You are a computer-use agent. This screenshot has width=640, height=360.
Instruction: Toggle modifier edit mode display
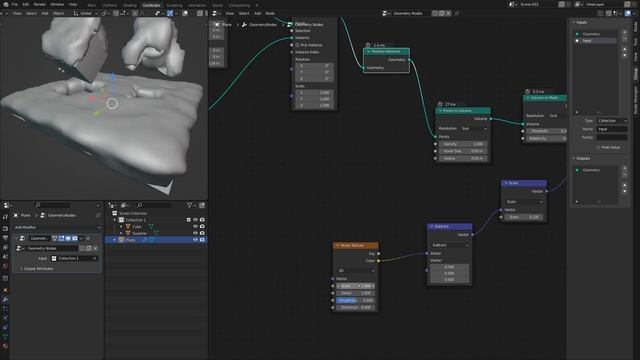click(x=61, y=238)
